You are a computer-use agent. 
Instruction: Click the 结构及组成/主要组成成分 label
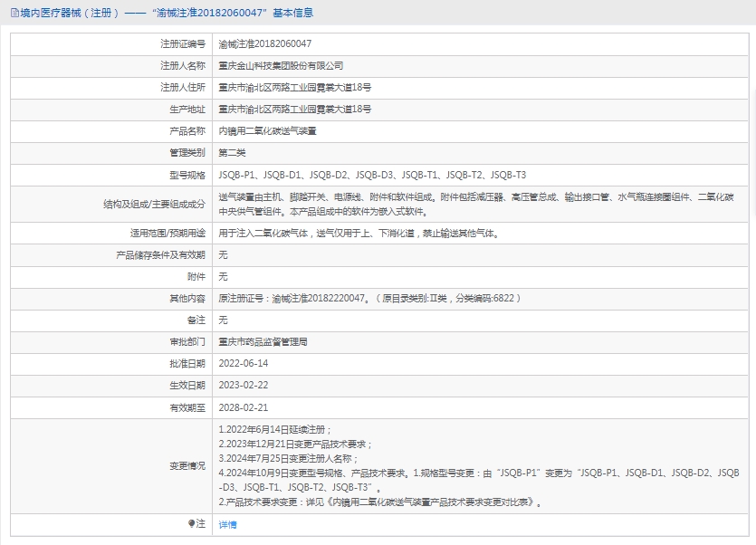[154, 204]
